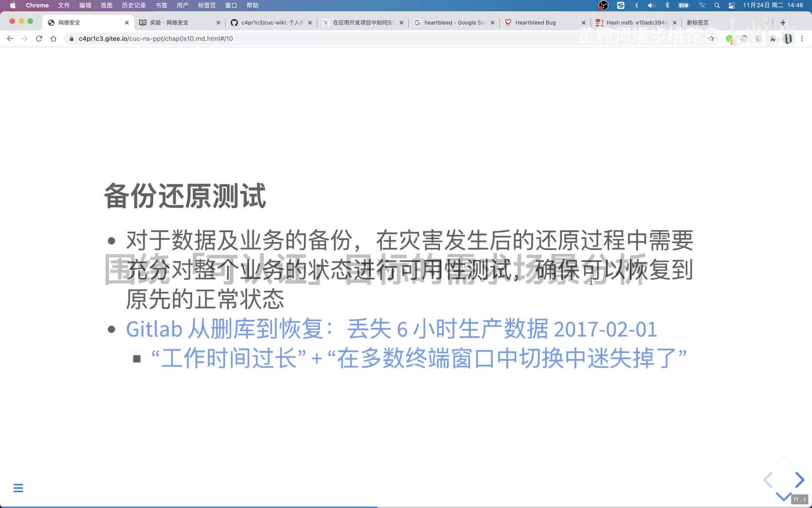812x508 pixels.
Task: Open the 标签页 menu
Action: click(x=207, y=5)
